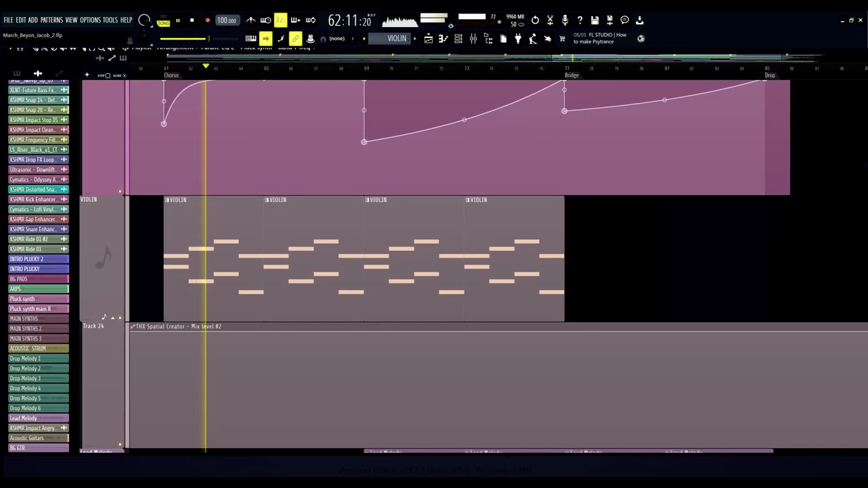Open the first VIOLIN clip menu
This screenshot has height=488, width=868.
click(167, 200)
